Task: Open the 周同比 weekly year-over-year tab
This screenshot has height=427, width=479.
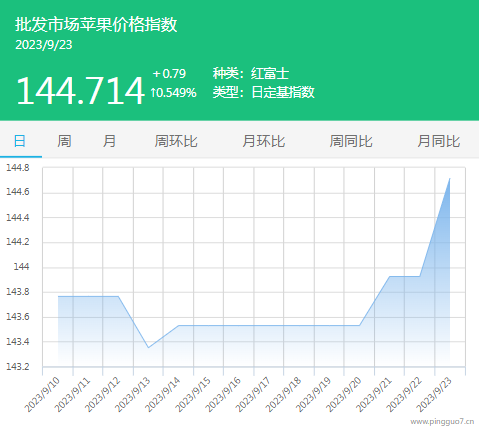Action: point(351,141)
